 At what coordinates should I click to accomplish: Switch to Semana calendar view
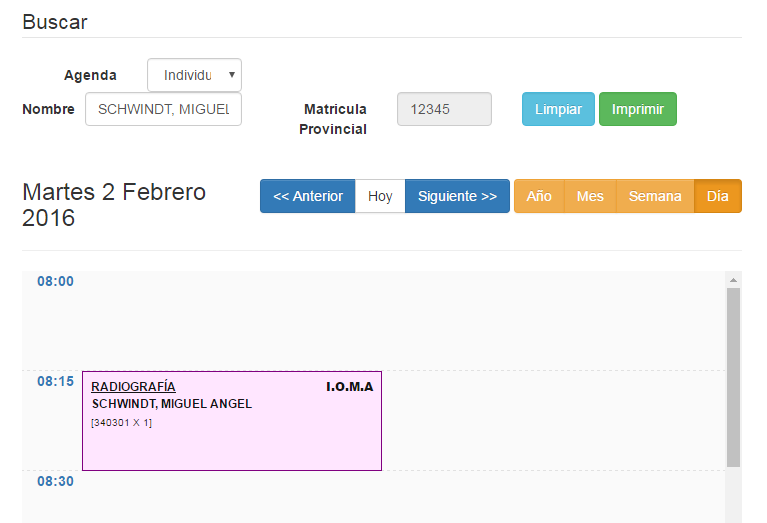click(655, 196)
